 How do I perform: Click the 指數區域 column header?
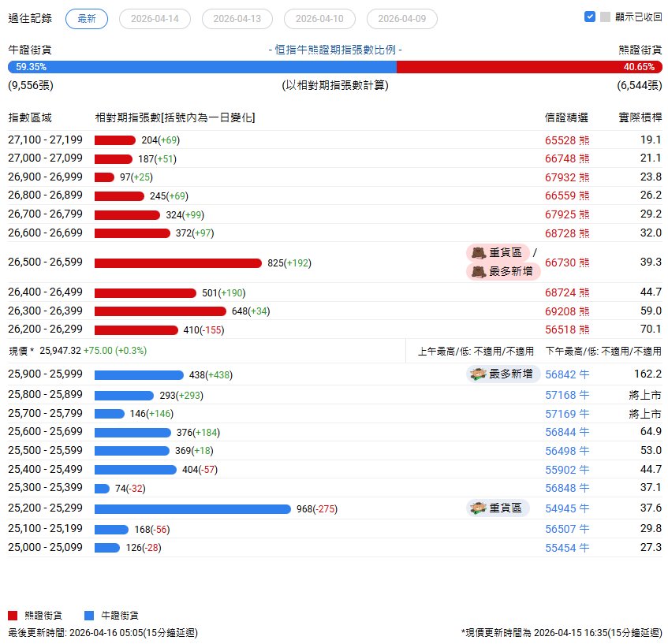pos(30,117)
